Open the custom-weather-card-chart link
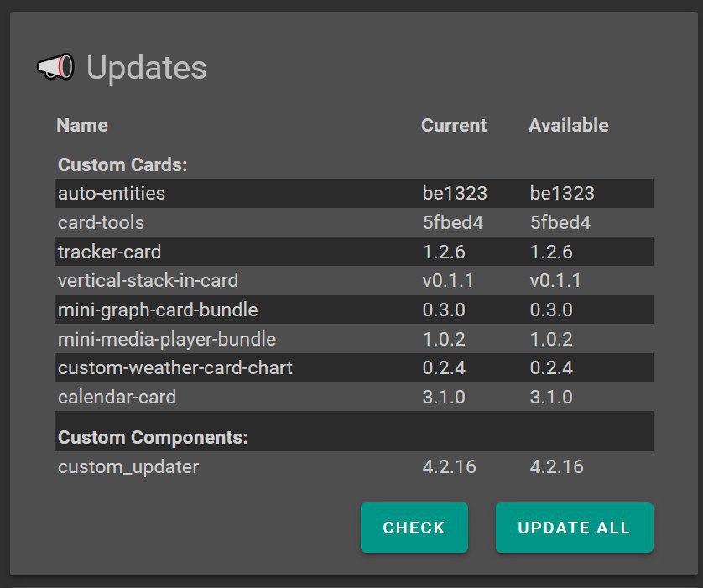703x588 pixels. [x=175, y=368]
